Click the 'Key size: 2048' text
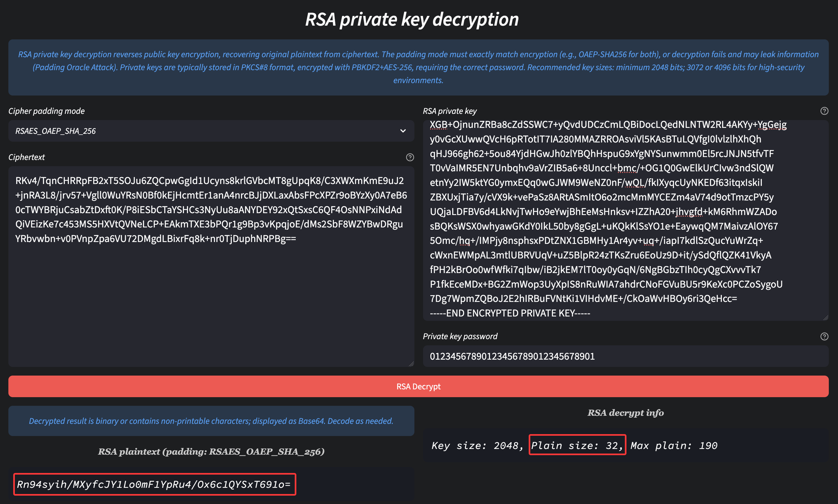Image resolution: width=838 pixels, height=504 pixels. click(477, 445)
